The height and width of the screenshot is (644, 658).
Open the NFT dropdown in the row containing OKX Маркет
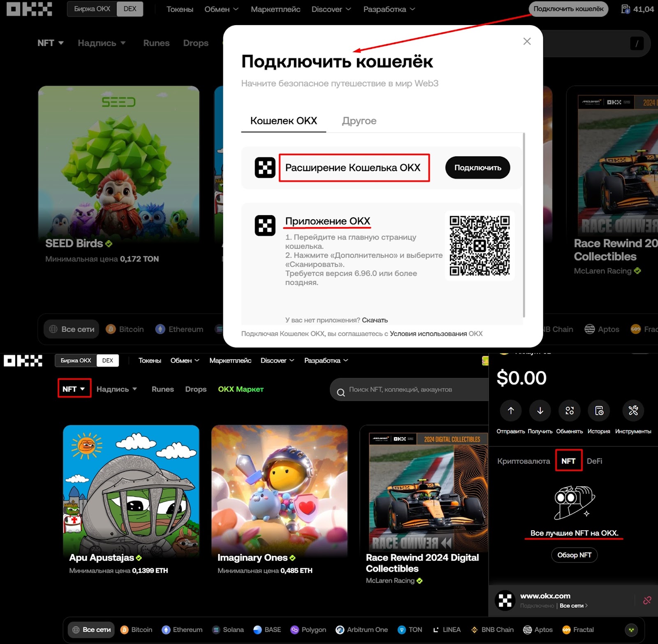[x=74, y=389]
